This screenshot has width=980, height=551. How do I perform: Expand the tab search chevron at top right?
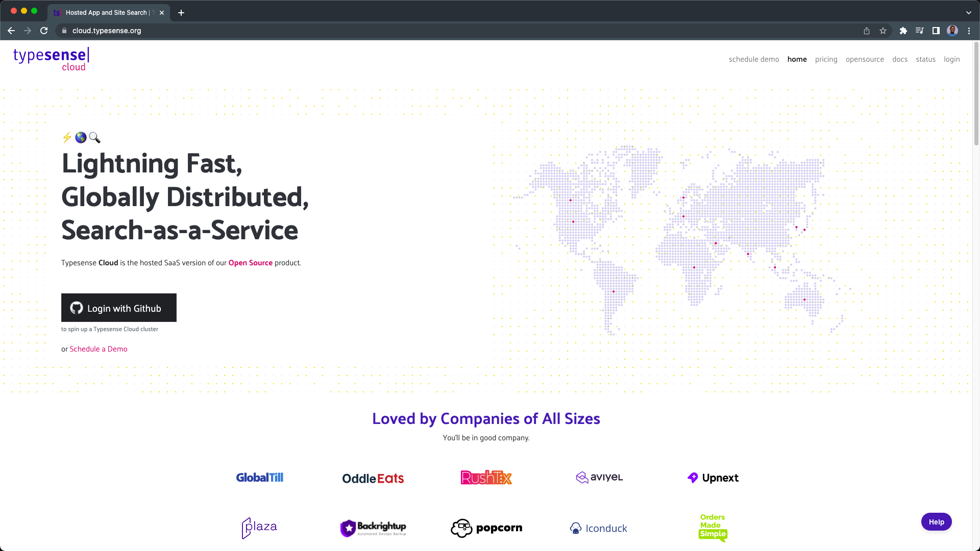click(968, 13)
